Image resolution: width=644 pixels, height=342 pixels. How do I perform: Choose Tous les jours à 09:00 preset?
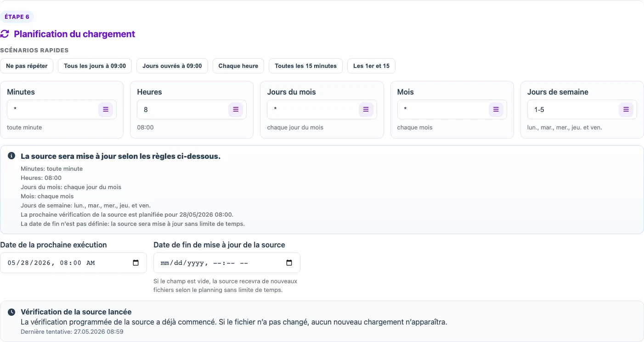(95, 66)
